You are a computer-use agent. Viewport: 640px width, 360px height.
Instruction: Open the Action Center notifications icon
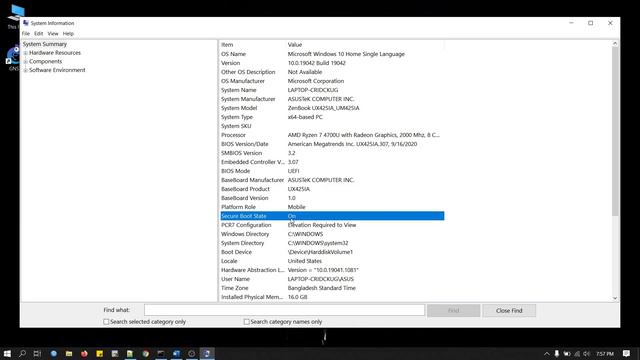[626, 353]
